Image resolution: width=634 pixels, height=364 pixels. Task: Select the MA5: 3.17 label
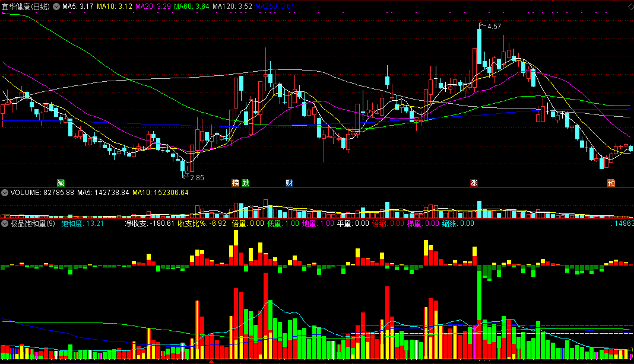pyautogui.click(x=78, y=7)
